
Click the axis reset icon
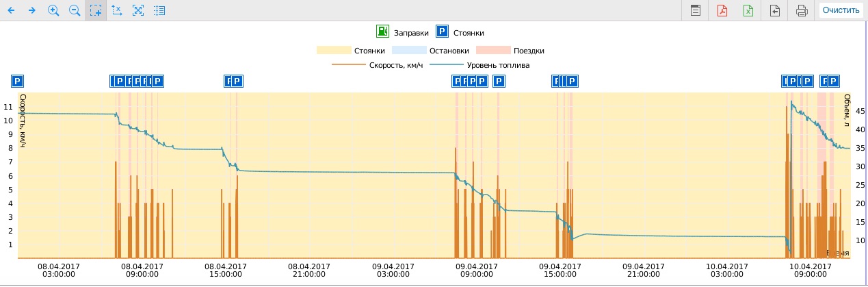tap(117, 10)
